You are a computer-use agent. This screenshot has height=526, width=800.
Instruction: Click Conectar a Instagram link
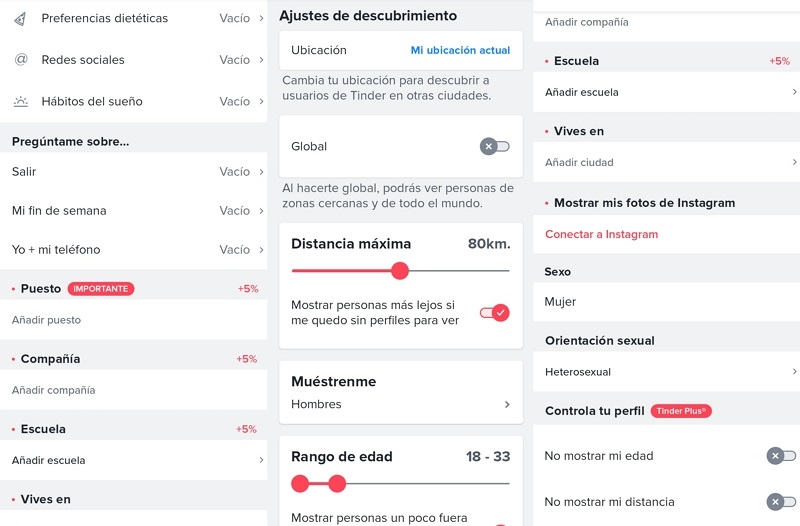tap(601, 234)
